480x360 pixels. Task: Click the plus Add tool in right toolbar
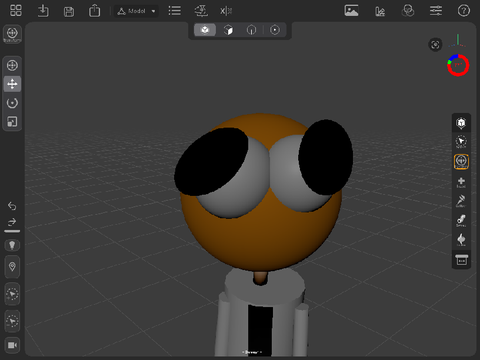click(461, 182)
